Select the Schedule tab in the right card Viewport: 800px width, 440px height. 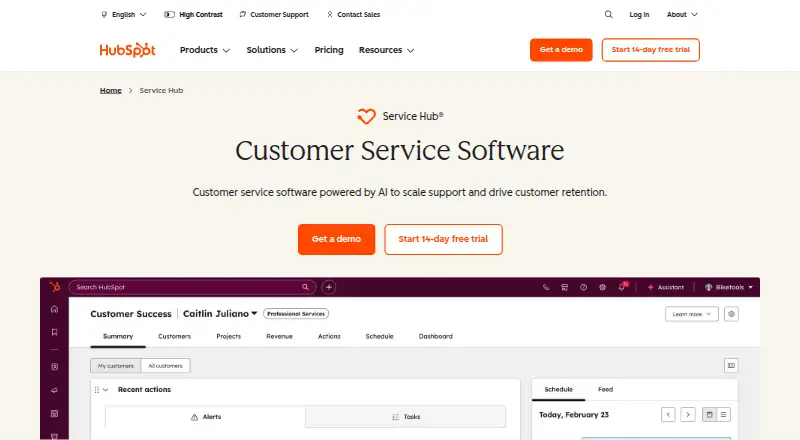(x=559, y=389)
